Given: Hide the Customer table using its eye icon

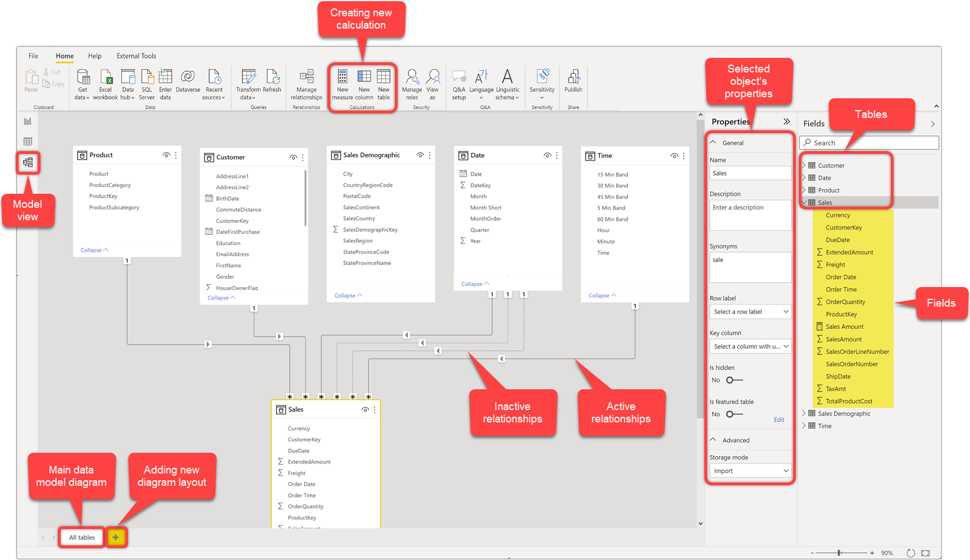Looking at the screenshot, I should click(293, 157).
